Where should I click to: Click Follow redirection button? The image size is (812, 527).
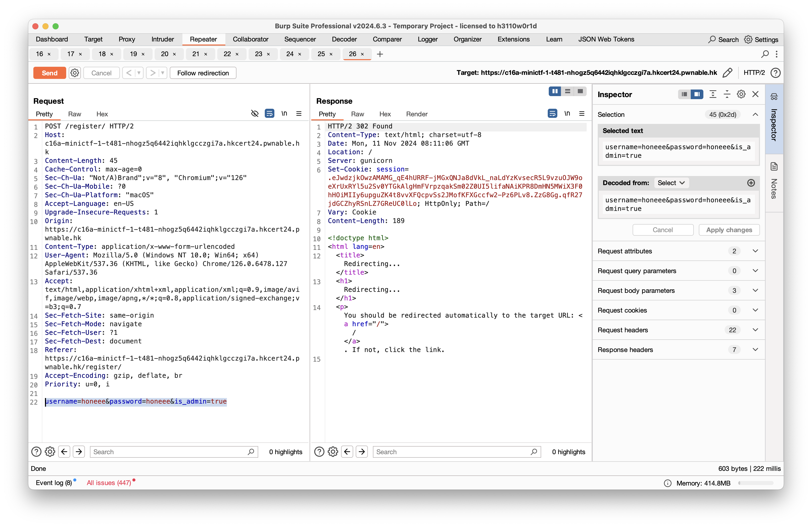click(x=203, y=73)
